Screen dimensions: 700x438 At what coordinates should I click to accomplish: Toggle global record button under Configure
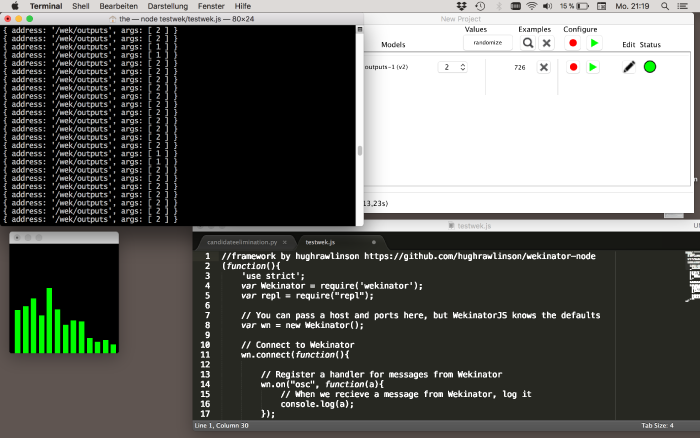tap(573, 43)
